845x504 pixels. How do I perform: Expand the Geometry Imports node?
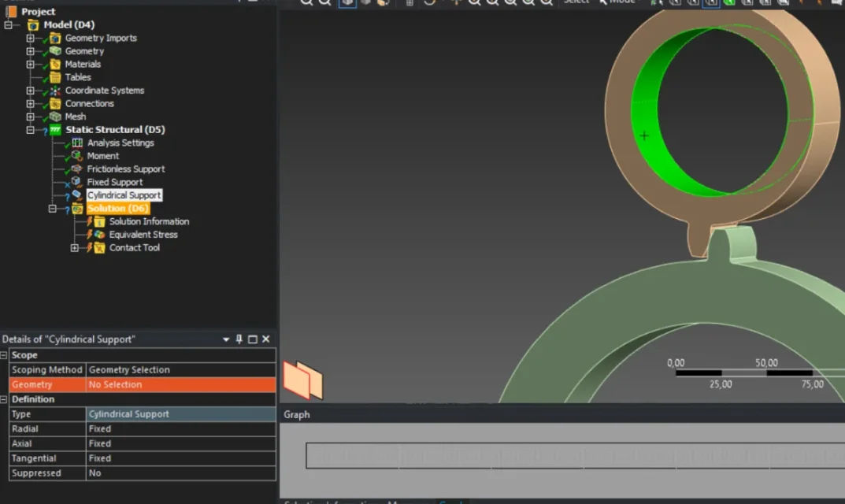click(30, 39)
